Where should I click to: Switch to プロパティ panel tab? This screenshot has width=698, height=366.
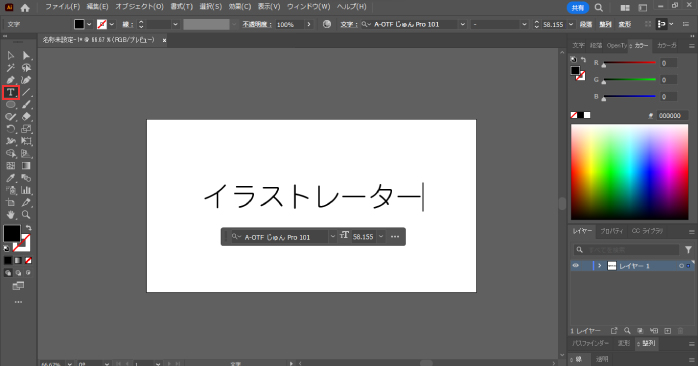coord(612,231)
